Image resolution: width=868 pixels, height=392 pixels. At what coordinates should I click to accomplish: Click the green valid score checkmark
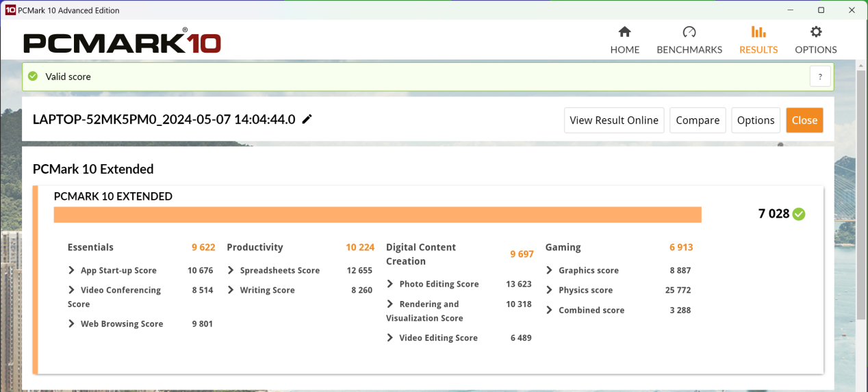coord(33,77)
